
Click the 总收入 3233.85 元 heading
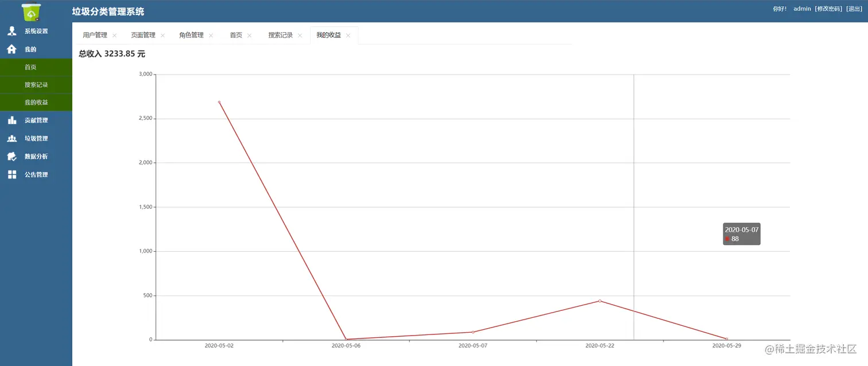[x=112, y=53]
